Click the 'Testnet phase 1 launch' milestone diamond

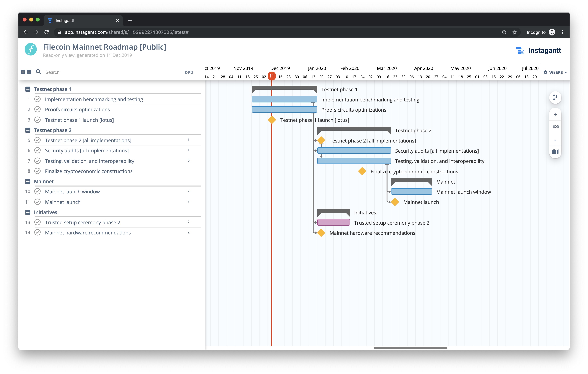[x=272, y=120]
